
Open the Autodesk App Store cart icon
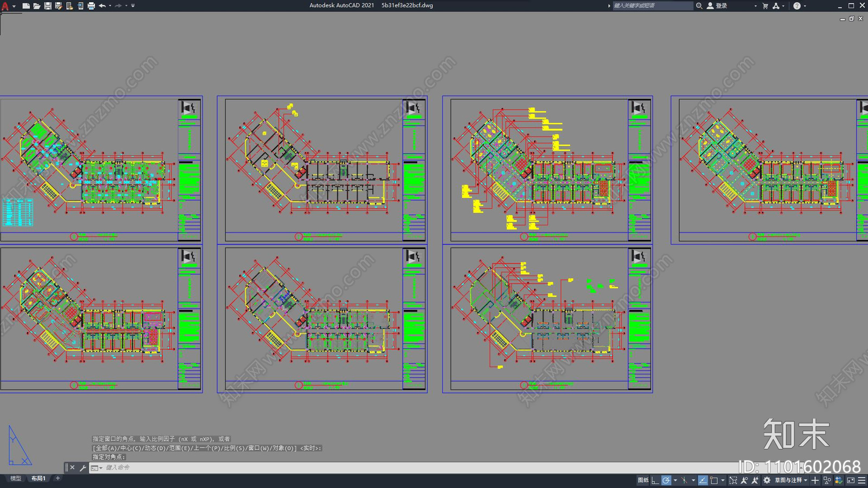click(x=765, y=6)
